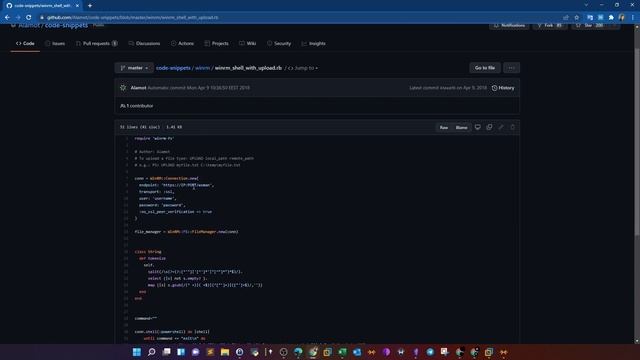Open the Chrome tab search chevron
Screen dimensions: 640x360
[x=586, y=5]
